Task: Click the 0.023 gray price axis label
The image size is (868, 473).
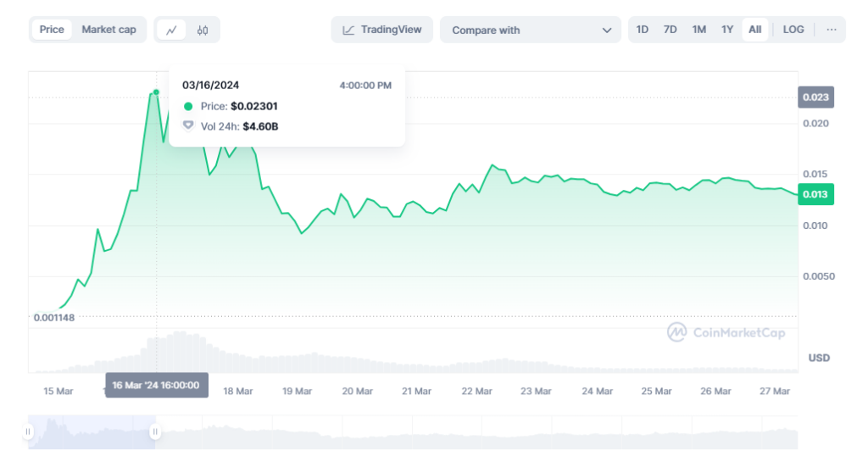Action: coord(816,97)
